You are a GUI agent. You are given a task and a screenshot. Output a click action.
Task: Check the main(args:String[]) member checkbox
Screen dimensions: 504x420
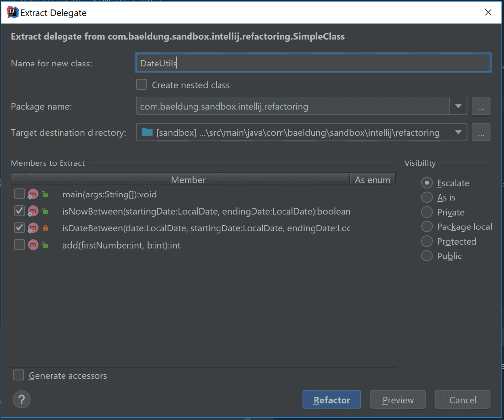(19, 194)
